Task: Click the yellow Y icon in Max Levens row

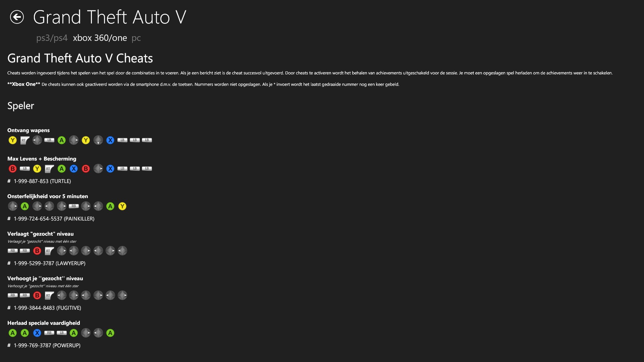Action: coord(37,169)
